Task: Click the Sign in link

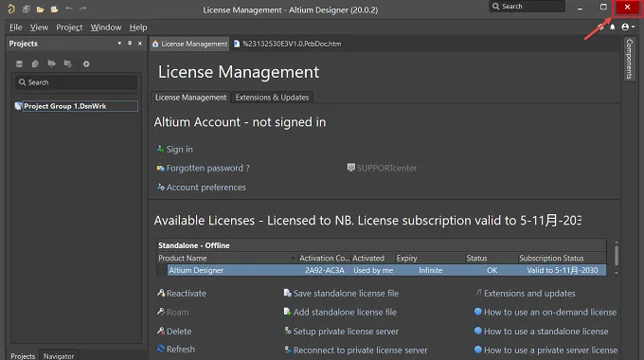Action: (180, 149)
